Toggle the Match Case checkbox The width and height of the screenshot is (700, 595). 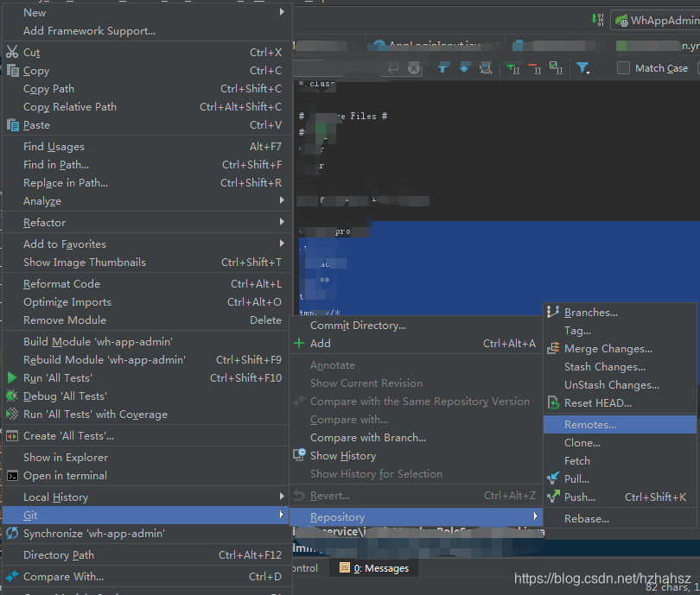coord(623,68)
